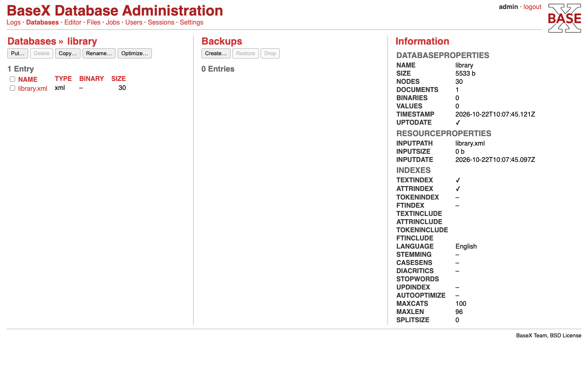The height and width of the screenshot is (368, 588).
Task: Click the Optimize… button
Action: coord(135,54)
